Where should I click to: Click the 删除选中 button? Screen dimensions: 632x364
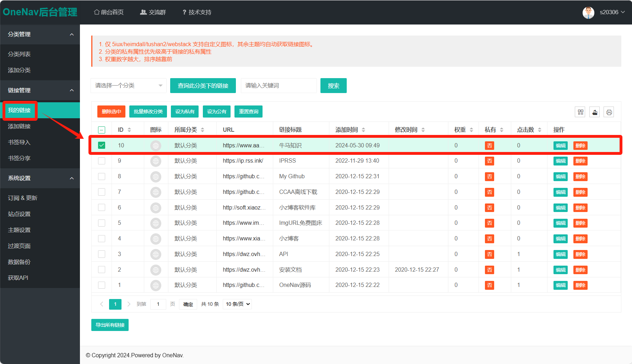(111, 112)
